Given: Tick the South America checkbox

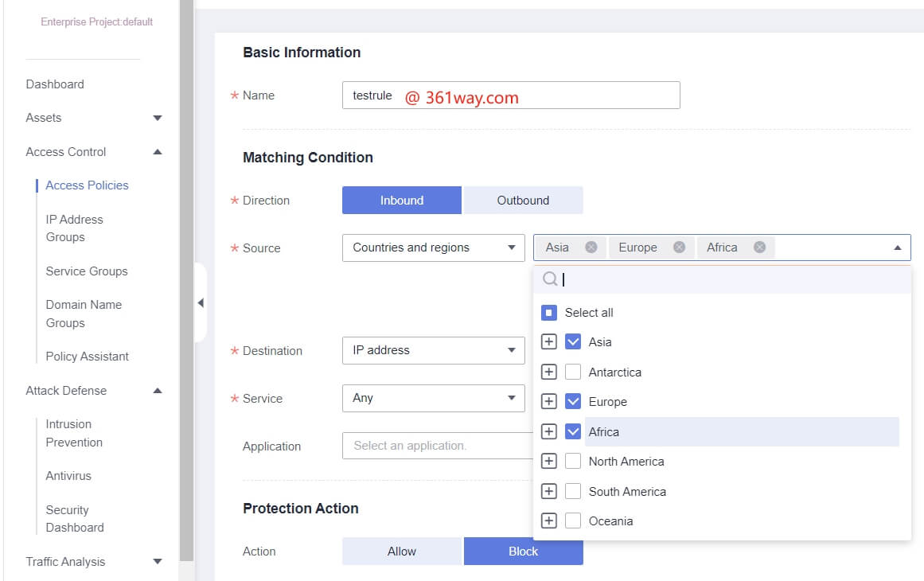Looking at the screenshot, I should (573, 492).
